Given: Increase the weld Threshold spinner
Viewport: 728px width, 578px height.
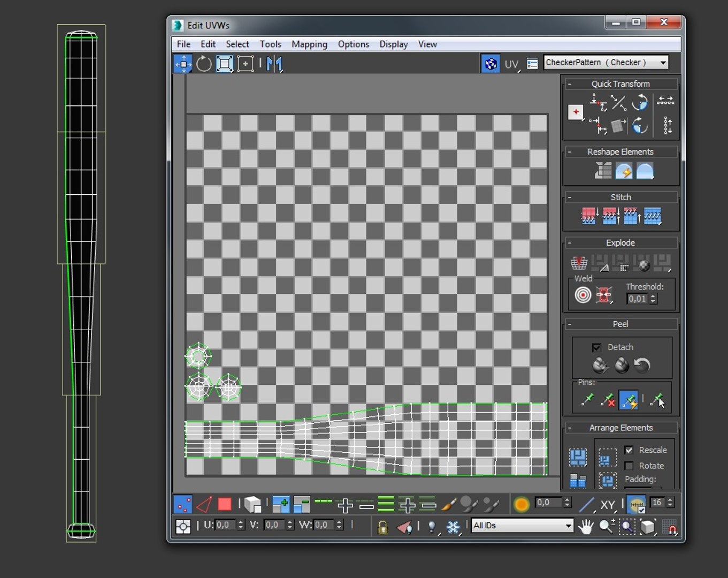Looking at the screenshot, I should click(x=653, y=296).
